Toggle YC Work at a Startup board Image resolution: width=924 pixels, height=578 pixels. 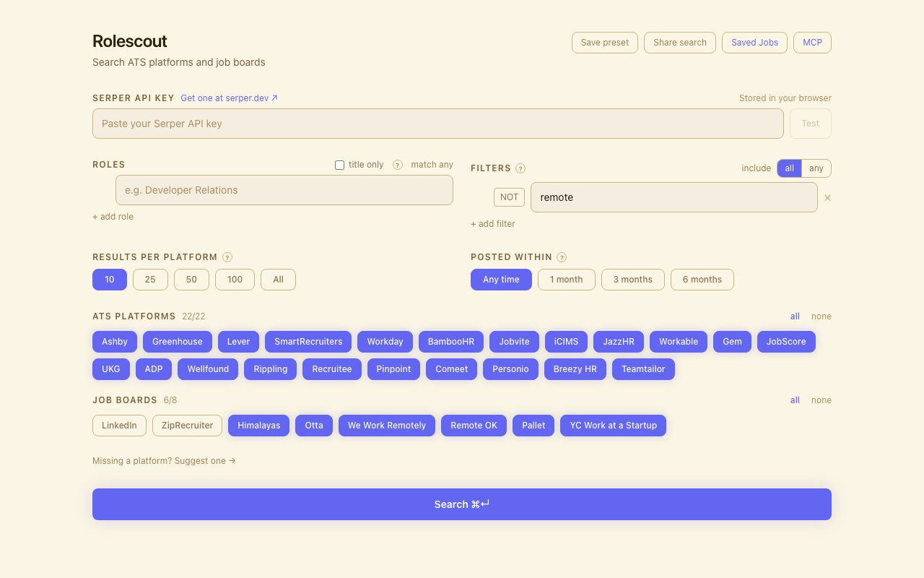click(613, 426)
